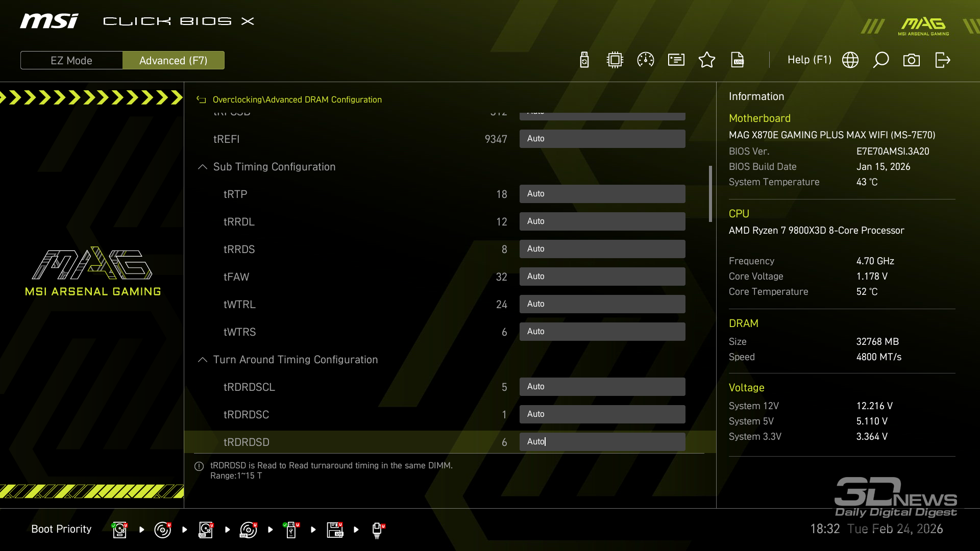
Task: Click the tFAW Auto value field
Action: [x=602, y=277]
